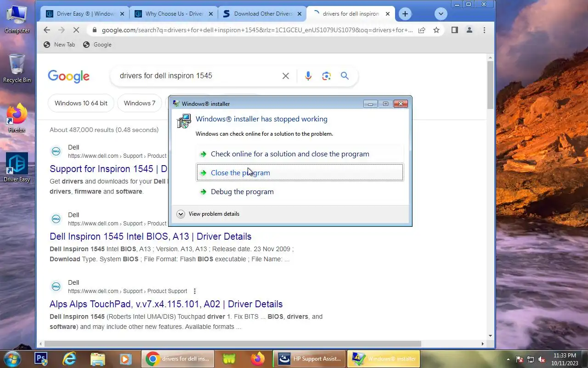The image size is (588, 368).
Task: Choose Debug the program
Action: coord(300,192)
